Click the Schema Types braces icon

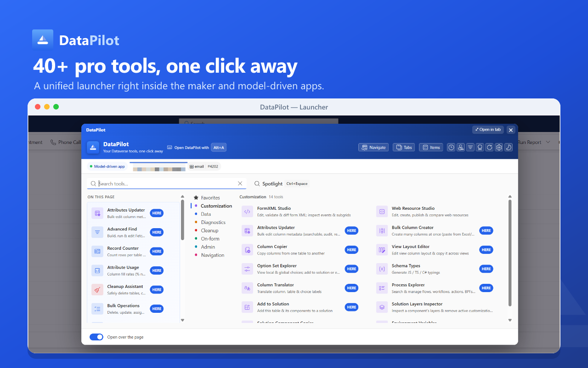pos(382,269)
